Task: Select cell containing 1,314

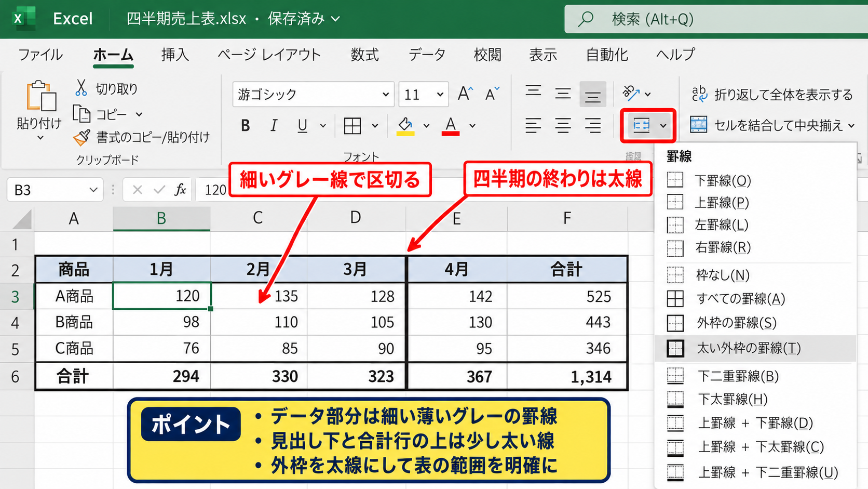Action: (567, 376)
